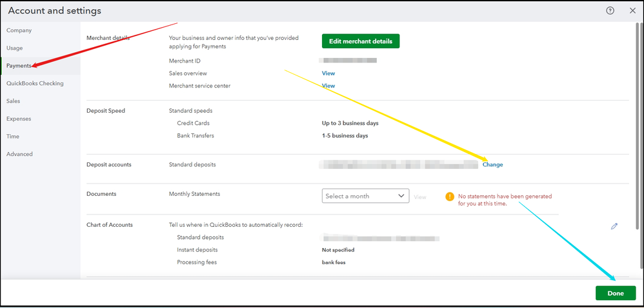Click the pencil edit icon for Chart of Accounts
Screen dimensions: 644x308
(x=614, y=226)
